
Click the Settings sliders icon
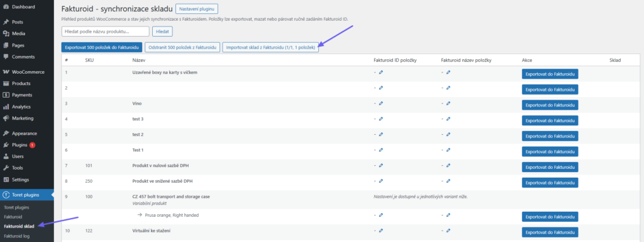[x=6, y=180]
